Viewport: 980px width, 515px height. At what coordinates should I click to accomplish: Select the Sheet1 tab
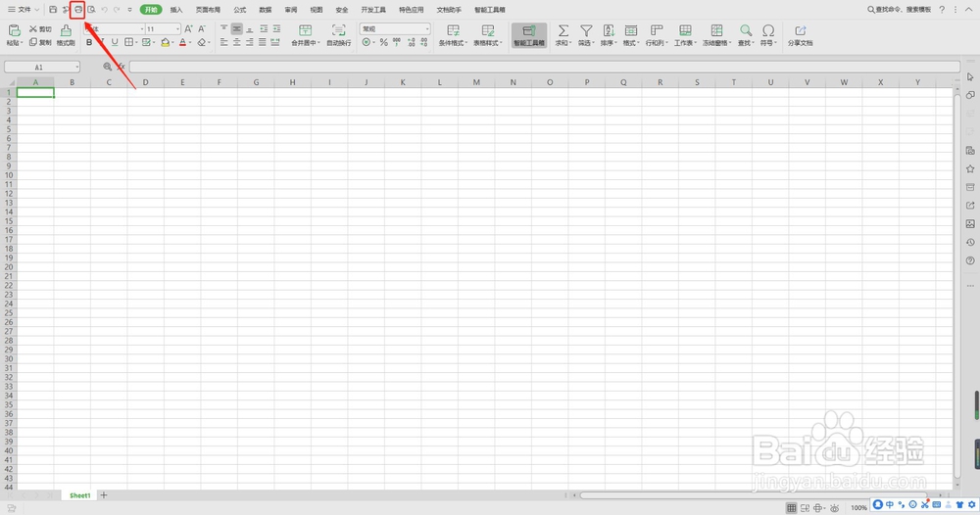pos(80,495)
